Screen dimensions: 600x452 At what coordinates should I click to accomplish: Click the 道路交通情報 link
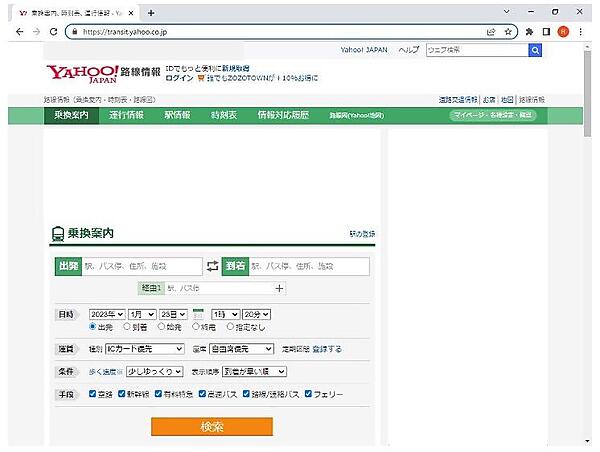point(458,100)
